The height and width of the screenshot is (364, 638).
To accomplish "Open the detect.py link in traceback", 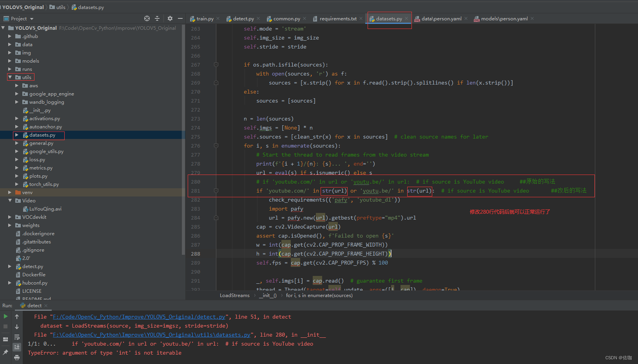I will (139, 317).
